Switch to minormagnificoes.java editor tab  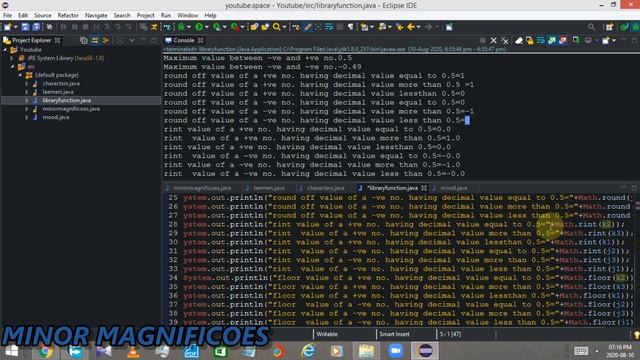(202, 188)
